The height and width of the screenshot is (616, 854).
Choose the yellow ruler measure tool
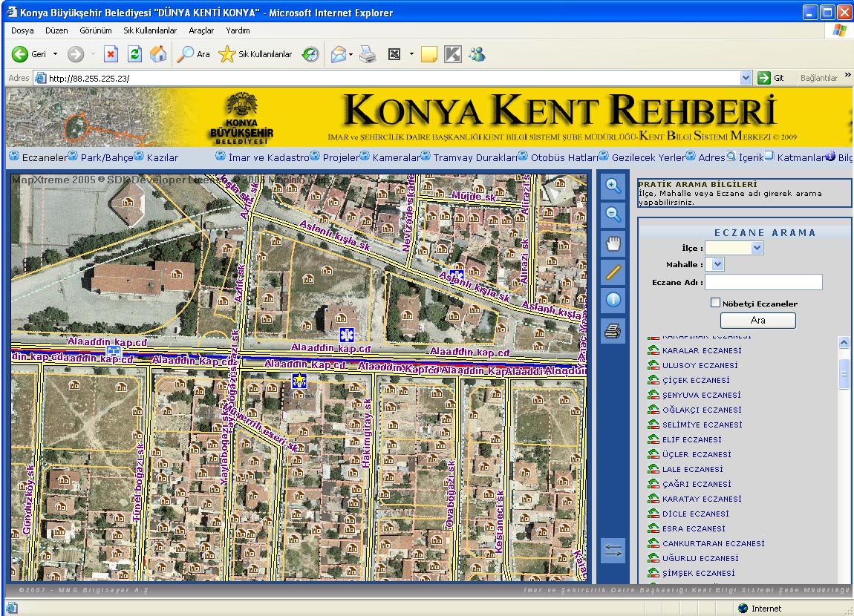613,272
